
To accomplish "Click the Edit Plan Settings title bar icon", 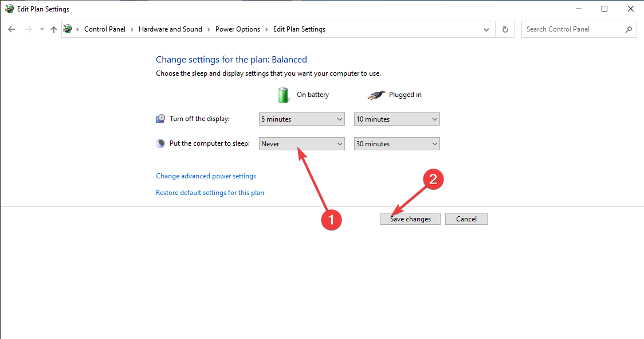I will click(x=9, y=9).
